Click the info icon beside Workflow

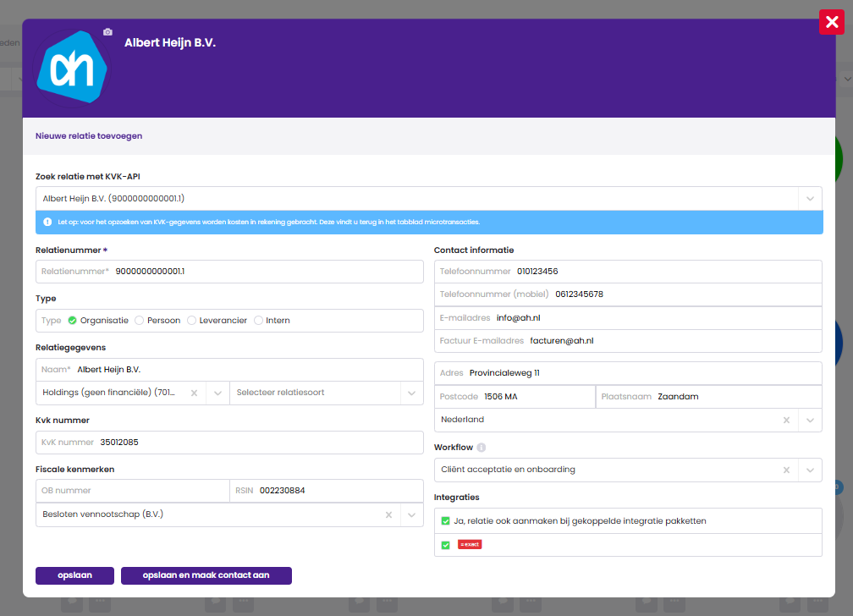point(481,448)
